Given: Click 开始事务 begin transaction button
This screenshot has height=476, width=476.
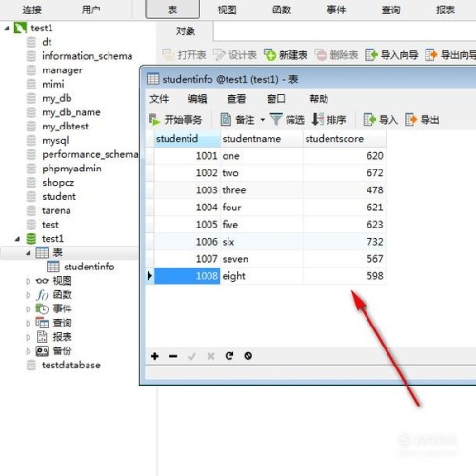Looking at the screenshot, I should pos(175,120).
